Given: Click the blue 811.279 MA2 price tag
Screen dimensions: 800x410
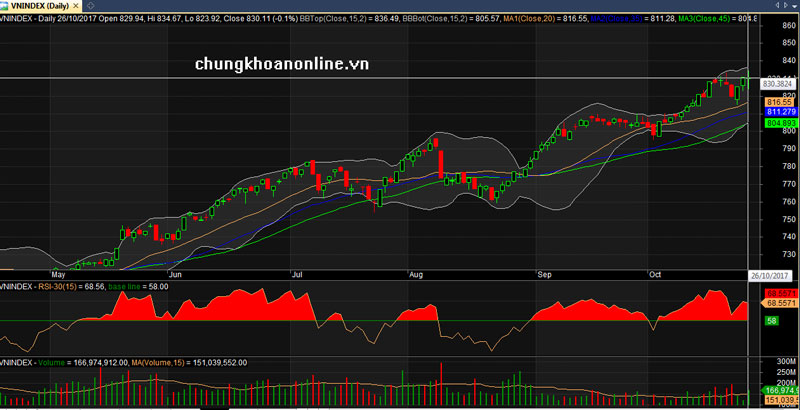Looking at the screenshot, I should (x=779, y=112).
